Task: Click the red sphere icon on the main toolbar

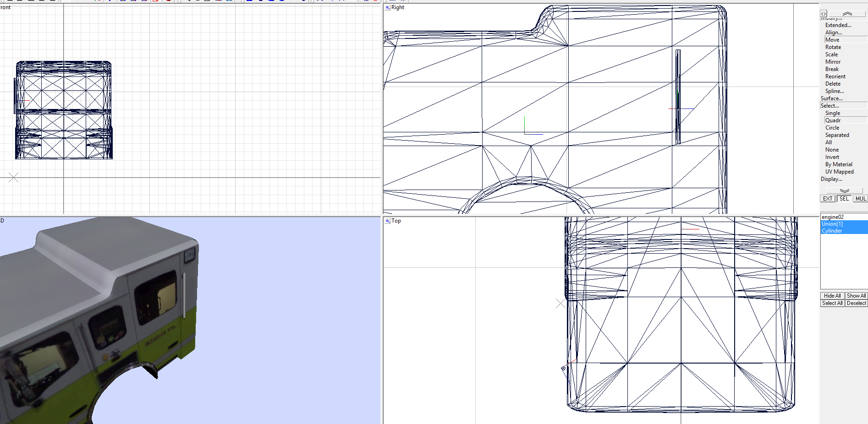Action: [169, 1]
